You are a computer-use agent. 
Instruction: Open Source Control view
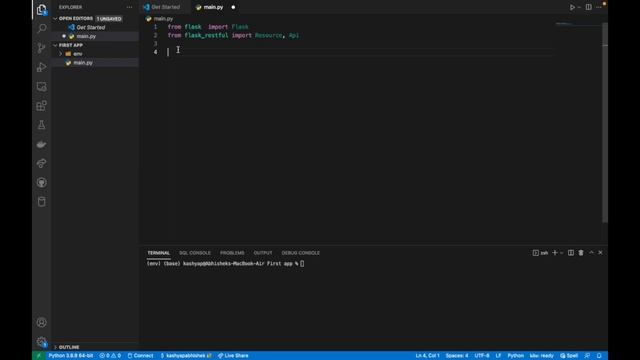pos(42,48)
